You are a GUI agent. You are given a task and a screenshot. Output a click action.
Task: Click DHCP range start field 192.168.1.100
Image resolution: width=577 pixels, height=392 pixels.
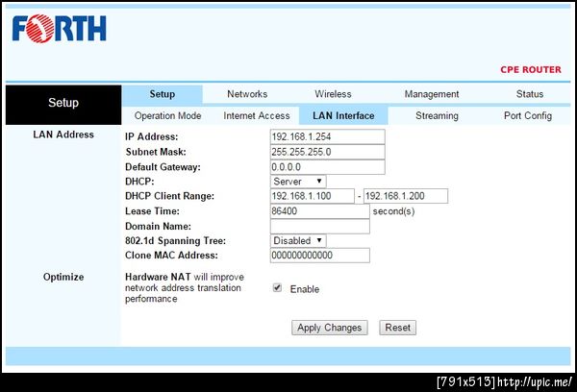tap(312, 196)
